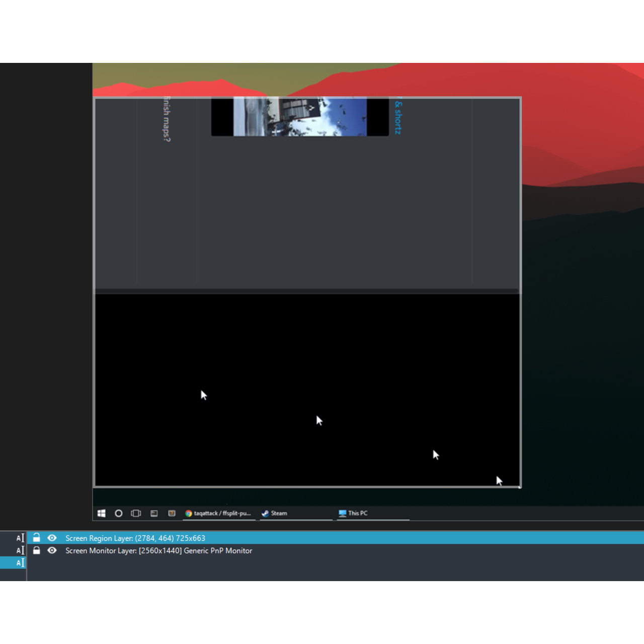Click the Cortana circle icon
The image size is (644, 644).
(x=119, y=513)
